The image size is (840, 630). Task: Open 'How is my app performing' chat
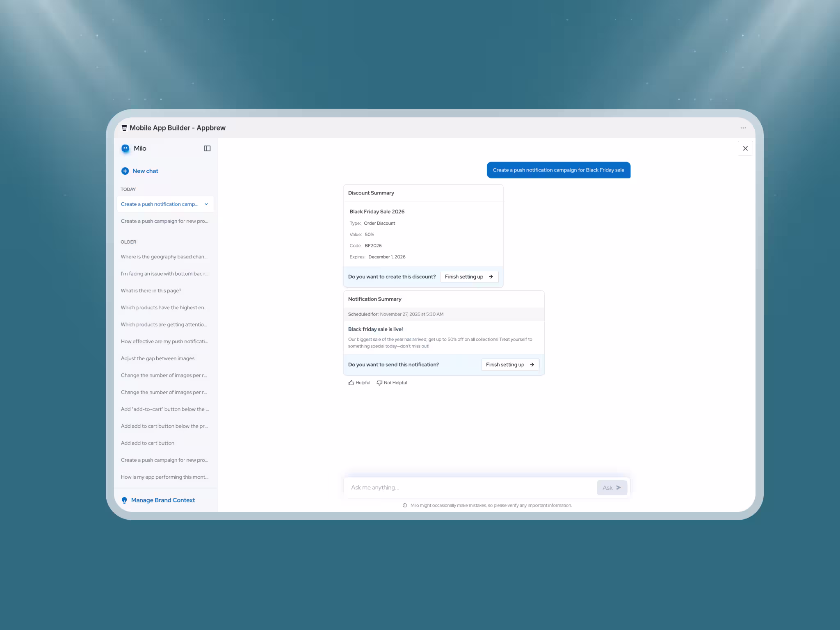tap(164, 477)
